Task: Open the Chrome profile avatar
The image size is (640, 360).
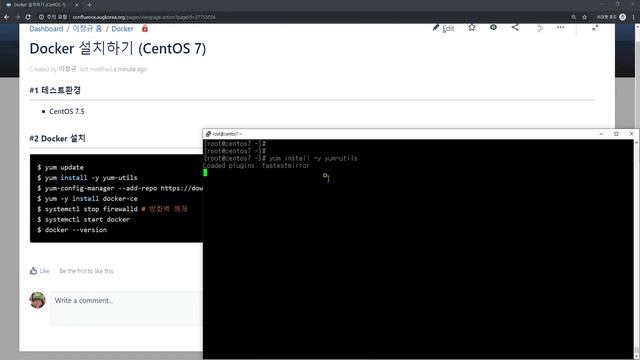Action: (x=622, y=17)
